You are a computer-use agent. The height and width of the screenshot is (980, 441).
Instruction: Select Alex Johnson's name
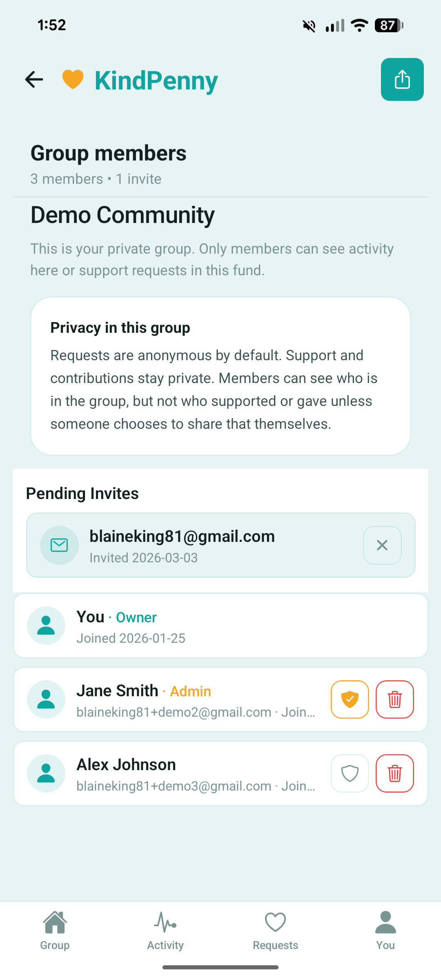(x=126, y=764)
